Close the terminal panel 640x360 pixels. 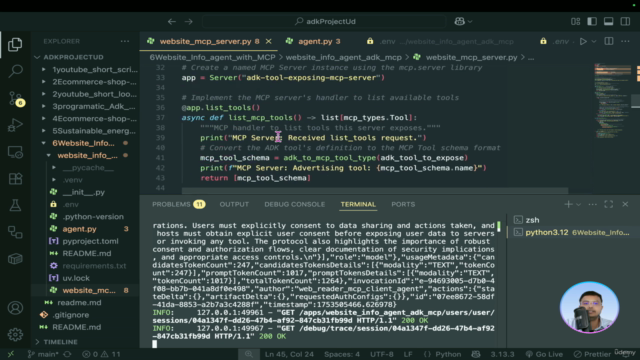click(x=625, y=204)
